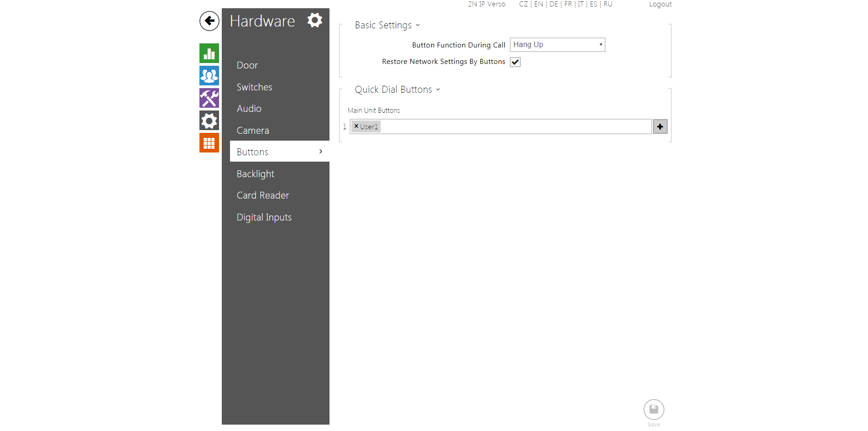868x431 pixels.
Task: Toggle Restore Network Settings By Buttons checkbox
Action: pyautogui.click(x=515, y=62)
